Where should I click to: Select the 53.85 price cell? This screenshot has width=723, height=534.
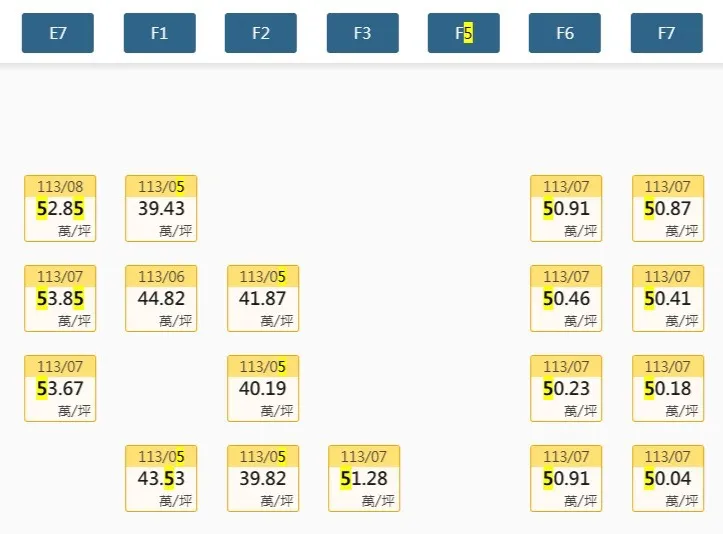(x=60, y=298)
